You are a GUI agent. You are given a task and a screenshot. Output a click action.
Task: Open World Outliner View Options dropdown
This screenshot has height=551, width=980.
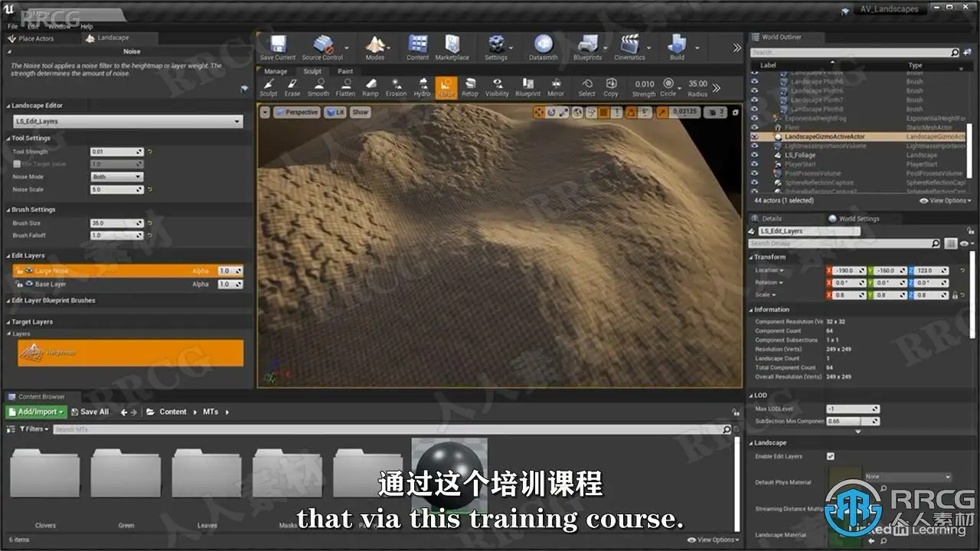pos(946,201)
